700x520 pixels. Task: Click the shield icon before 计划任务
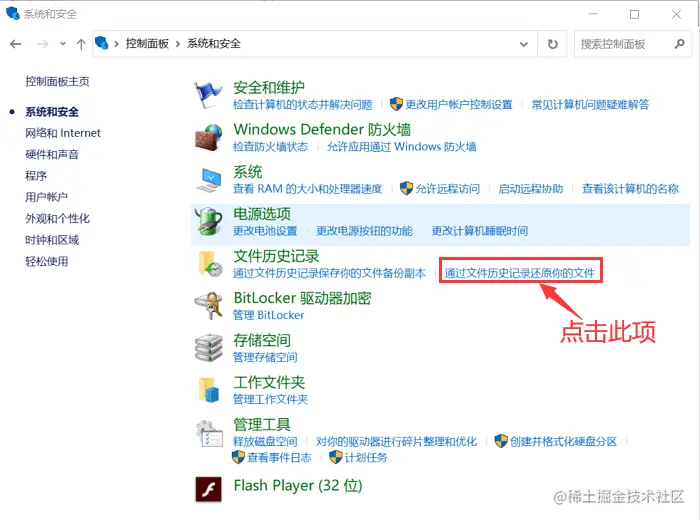[335, 457]
